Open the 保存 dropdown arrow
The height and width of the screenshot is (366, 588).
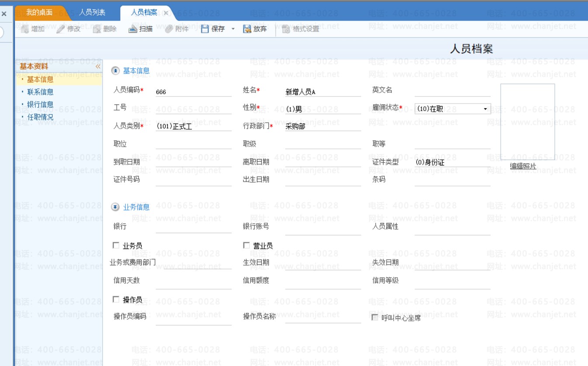tap(233, 29)
